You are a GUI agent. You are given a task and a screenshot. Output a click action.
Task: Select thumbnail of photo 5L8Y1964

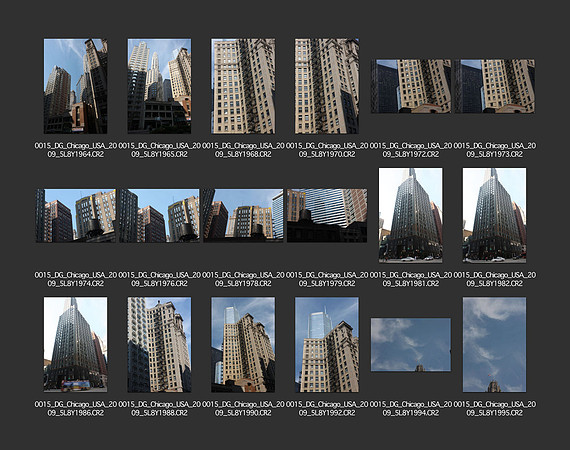click(76, 86)
